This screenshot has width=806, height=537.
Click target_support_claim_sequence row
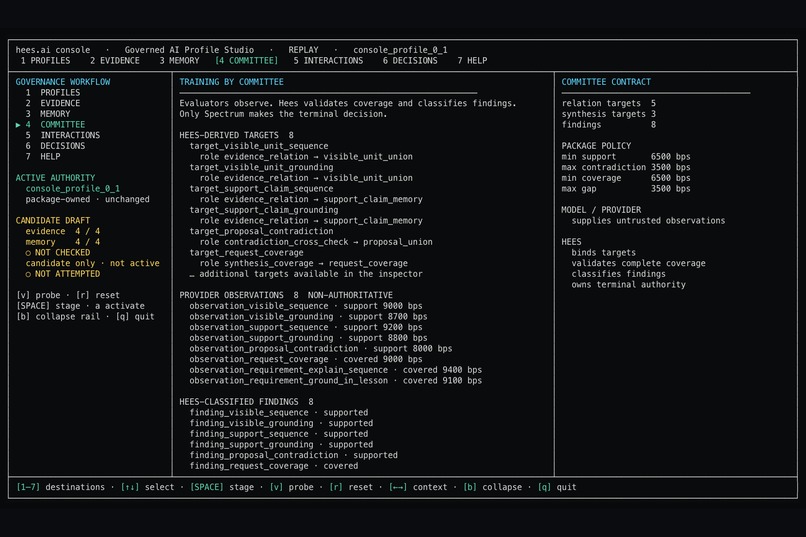[261, 189]
